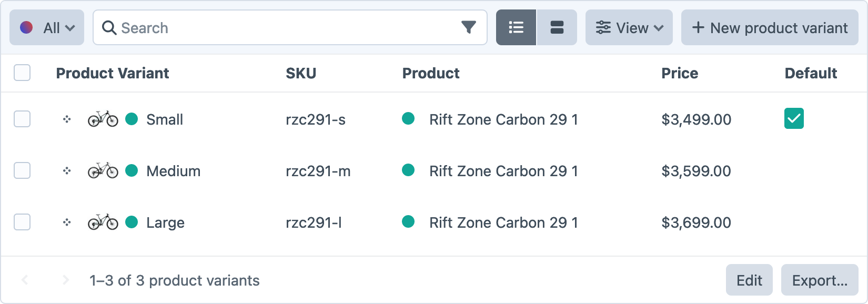Click New product variant button

pos(770,27)
